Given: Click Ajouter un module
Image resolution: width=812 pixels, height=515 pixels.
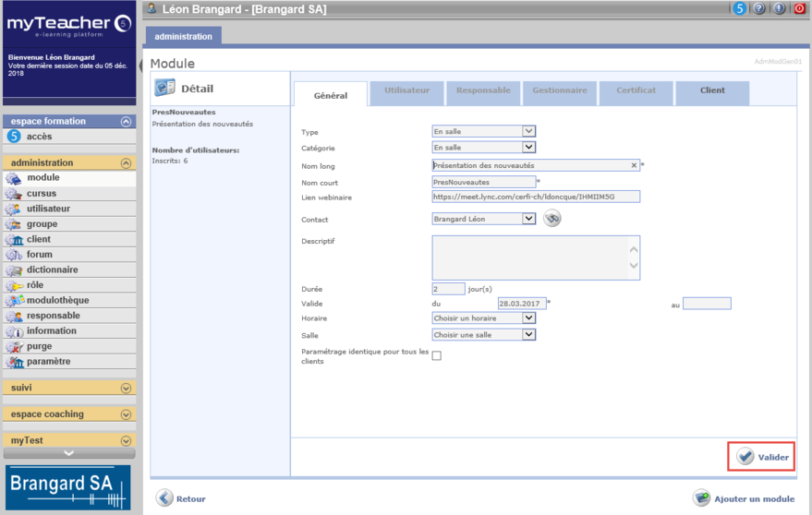Looking at the screenshot, I should [x=744, y=498].
